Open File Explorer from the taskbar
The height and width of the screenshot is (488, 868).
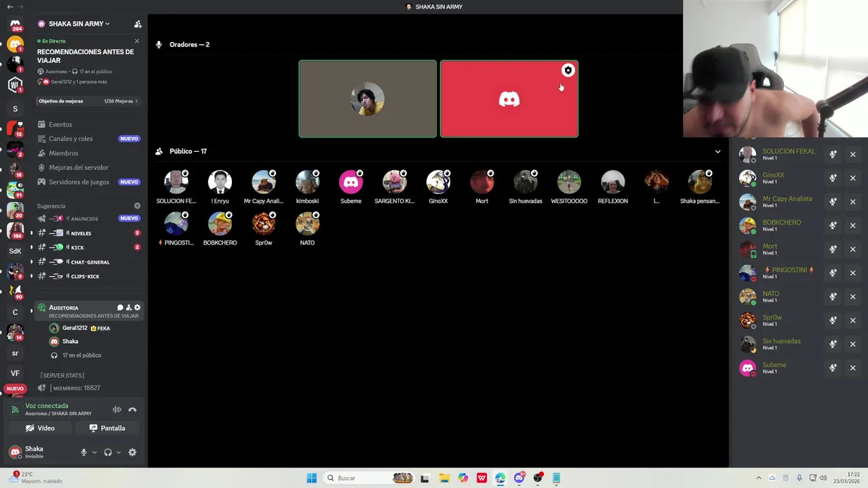pyautogui.click(x=444, y=479)
